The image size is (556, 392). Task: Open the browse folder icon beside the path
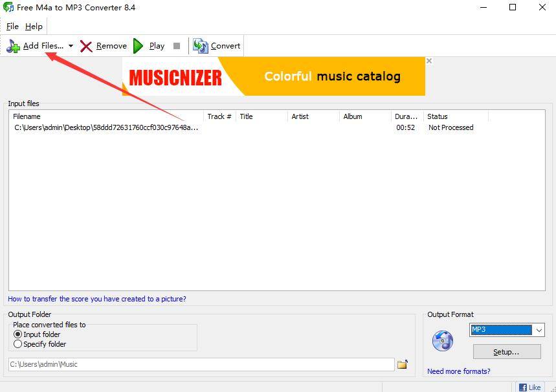pos(403,364)
